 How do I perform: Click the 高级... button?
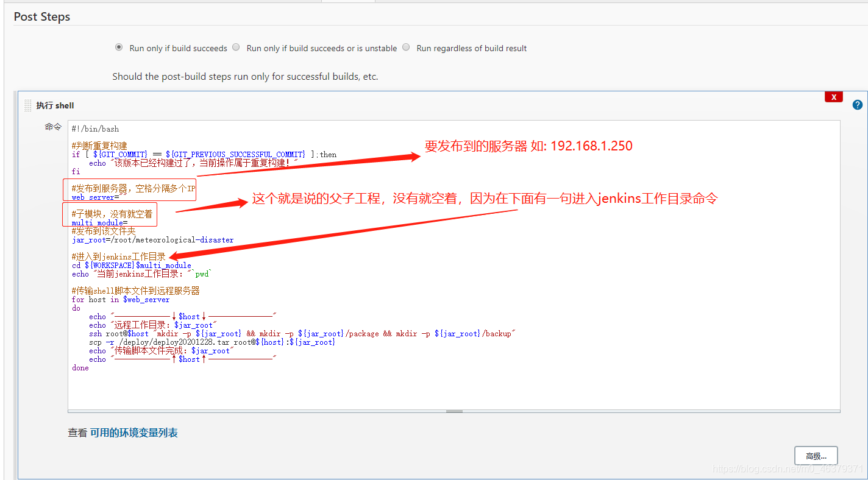click(816, 456)
